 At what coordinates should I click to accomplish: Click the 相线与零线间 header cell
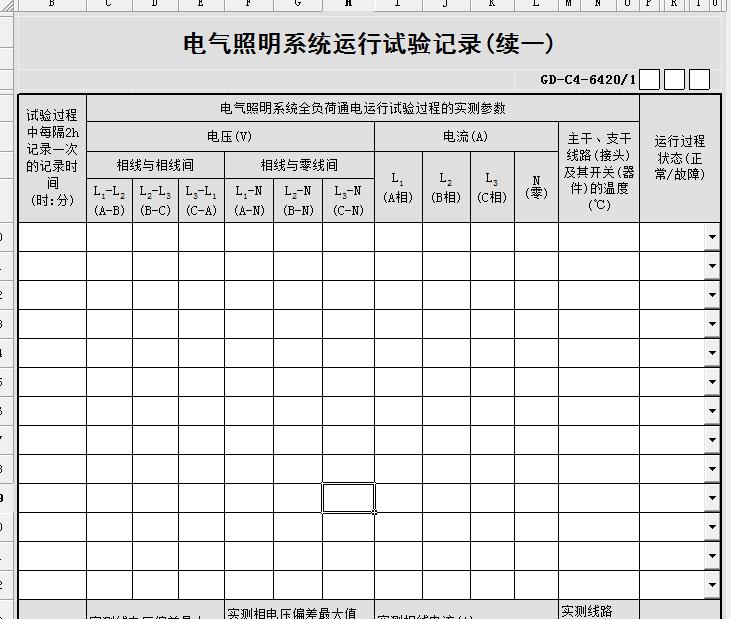tap(299, 165)
